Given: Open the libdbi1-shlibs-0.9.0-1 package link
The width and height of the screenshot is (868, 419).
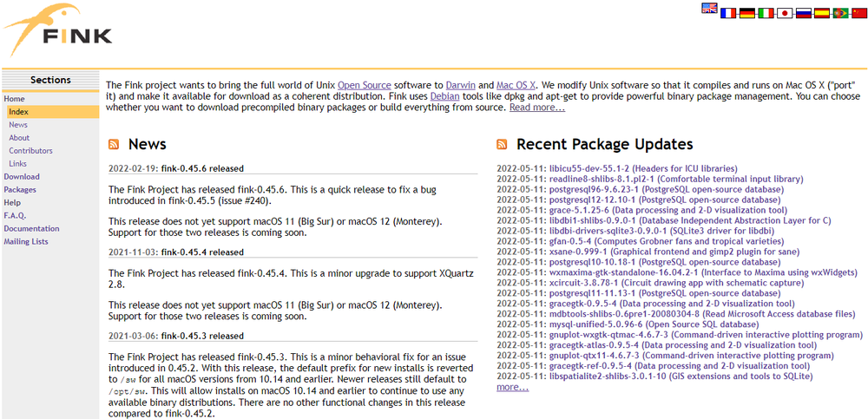Looking at the screenshot, I should [690, 220].
